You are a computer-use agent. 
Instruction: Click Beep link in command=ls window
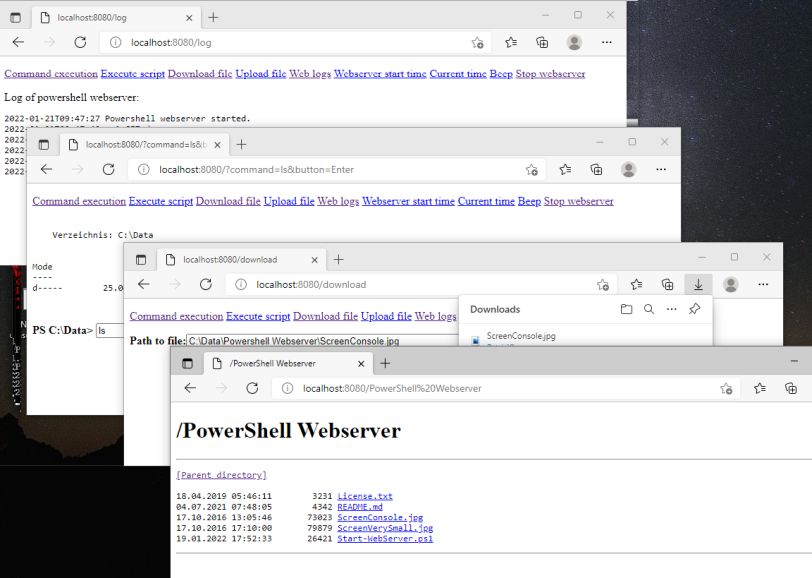[529, 201]
